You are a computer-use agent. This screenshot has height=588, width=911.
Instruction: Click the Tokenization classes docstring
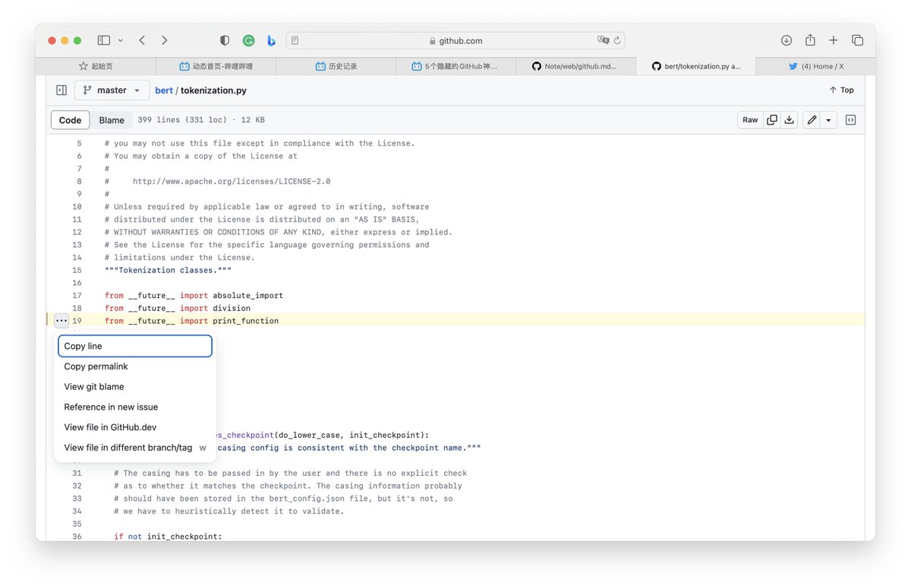pyautogui.click(x=169, y=270)
